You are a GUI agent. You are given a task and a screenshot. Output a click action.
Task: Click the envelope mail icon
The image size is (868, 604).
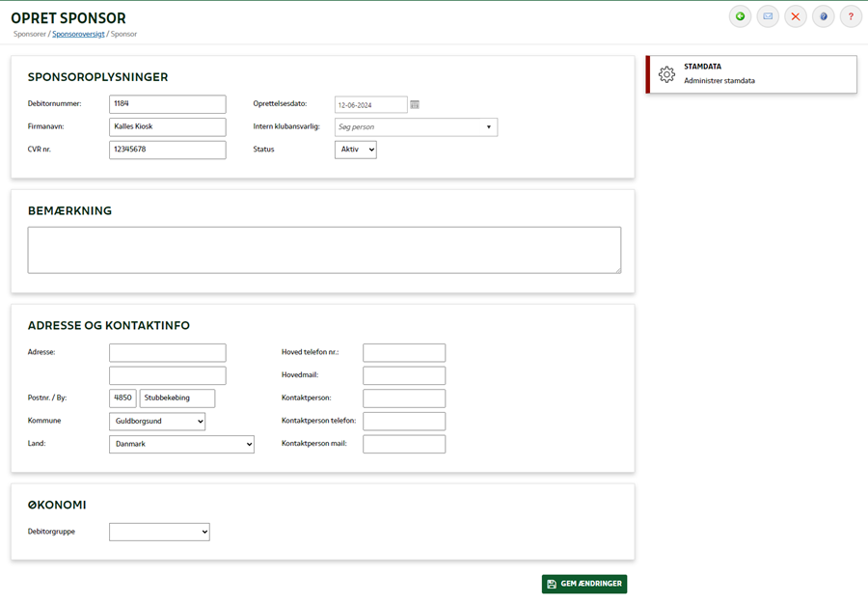(x=768, y=16)
